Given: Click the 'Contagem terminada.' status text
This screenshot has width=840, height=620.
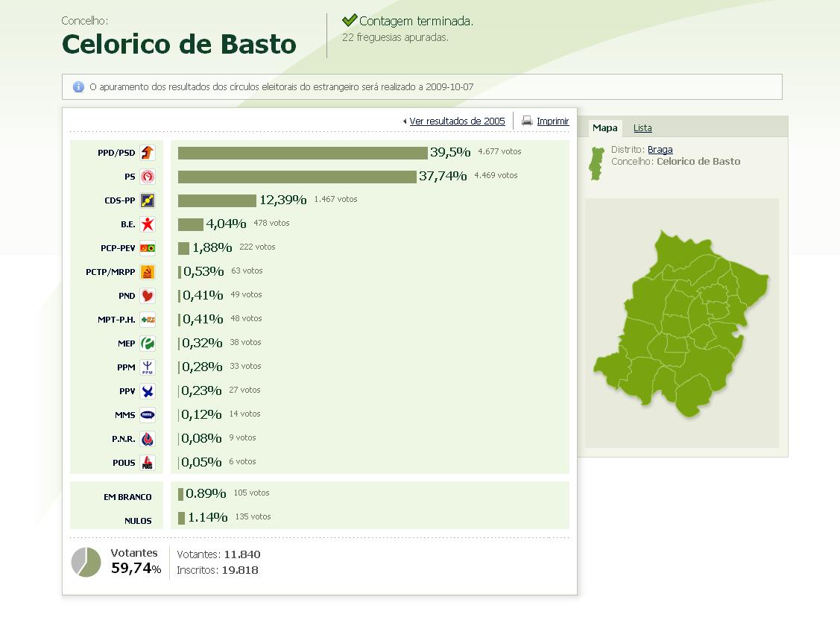Looking at the screenshot, I should pyautogui.click(x=416, y=21).
